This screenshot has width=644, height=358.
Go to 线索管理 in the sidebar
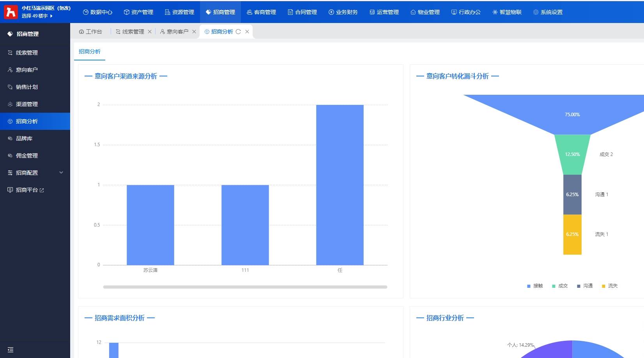27,53
